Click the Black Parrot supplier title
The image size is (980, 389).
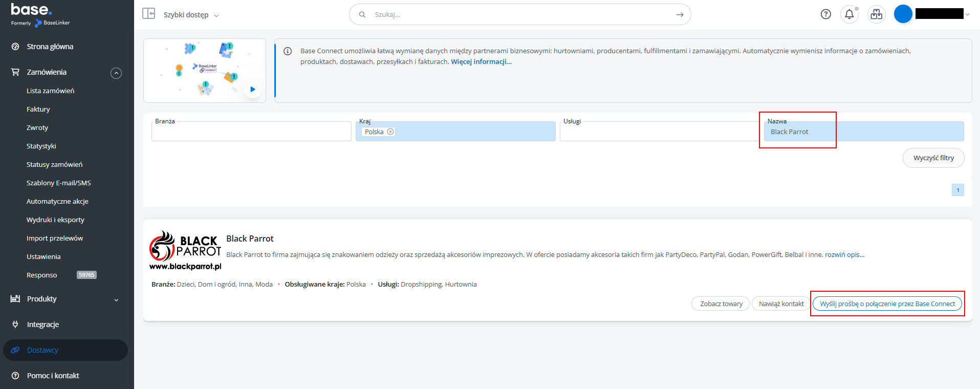[x=250, y=239]
